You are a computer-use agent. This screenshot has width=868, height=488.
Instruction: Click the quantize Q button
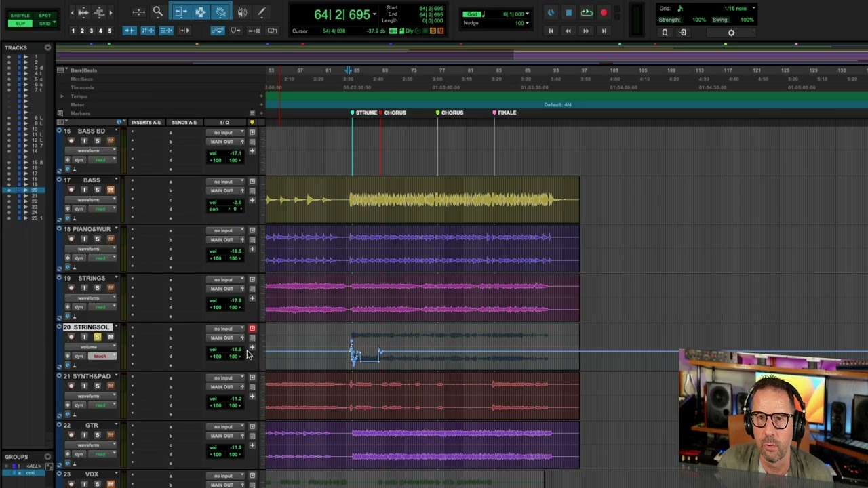pyautogui.click(x=665, y=33)
